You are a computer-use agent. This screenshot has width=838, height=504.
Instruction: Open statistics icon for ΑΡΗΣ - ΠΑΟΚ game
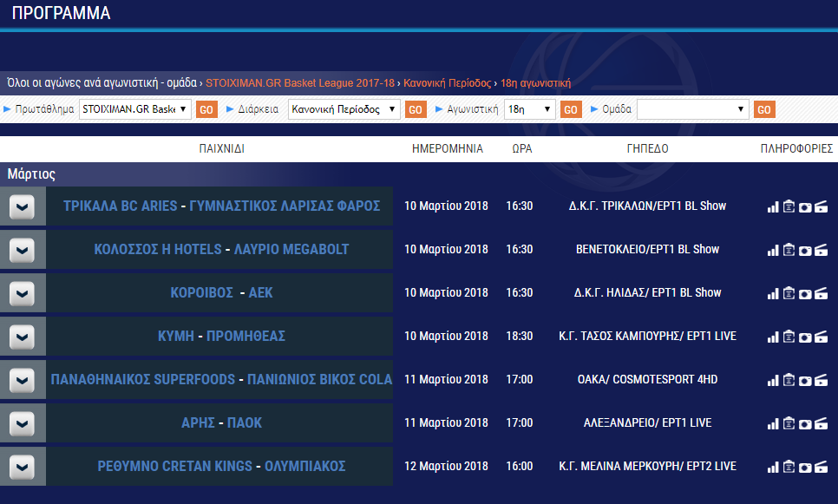point(773,423)
